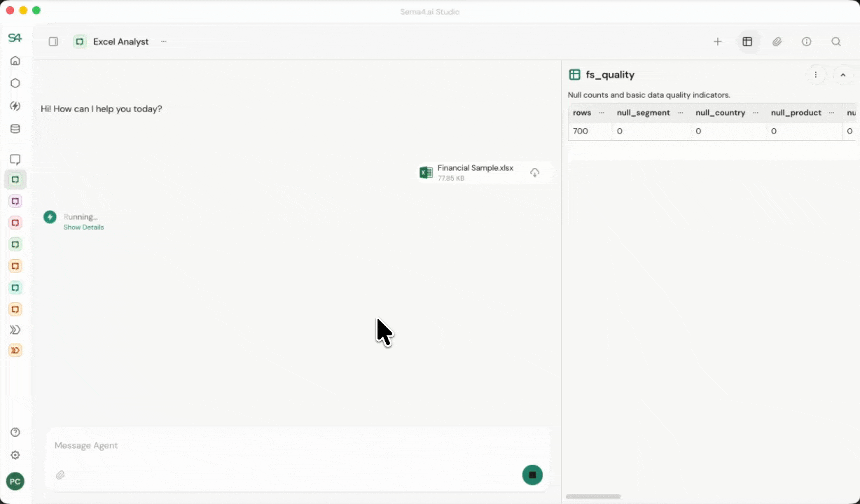Collapse the fs_quality panel with chevron
860x504 pixels.
(x=842, y=75)
